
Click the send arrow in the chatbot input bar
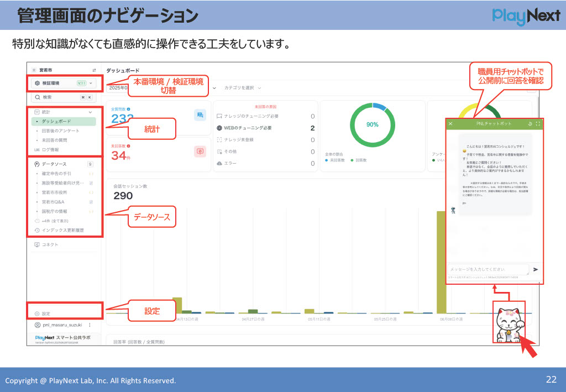tap(536, 270)
